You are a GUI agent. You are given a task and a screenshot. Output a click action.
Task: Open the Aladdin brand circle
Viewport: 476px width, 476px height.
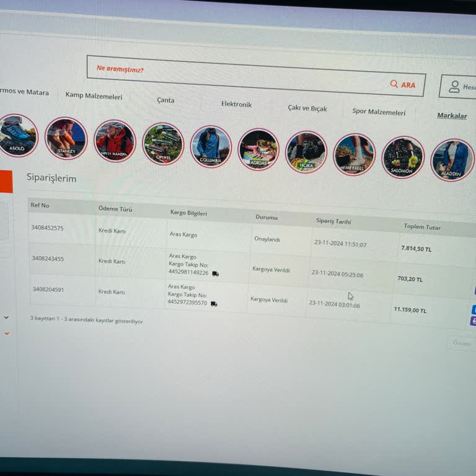[452, 161]
